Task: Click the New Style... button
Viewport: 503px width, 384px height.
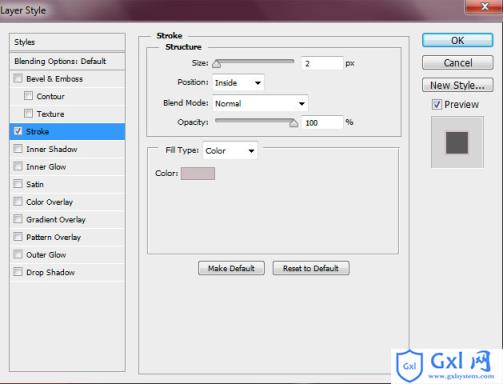Action: click(457, 85)
